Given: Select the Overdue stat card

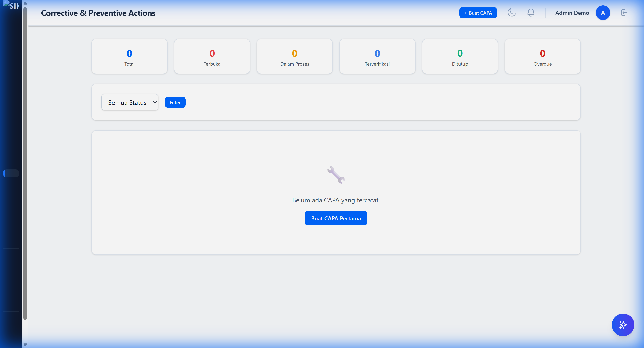Looking at the screenshot, I should coord(542,57).
